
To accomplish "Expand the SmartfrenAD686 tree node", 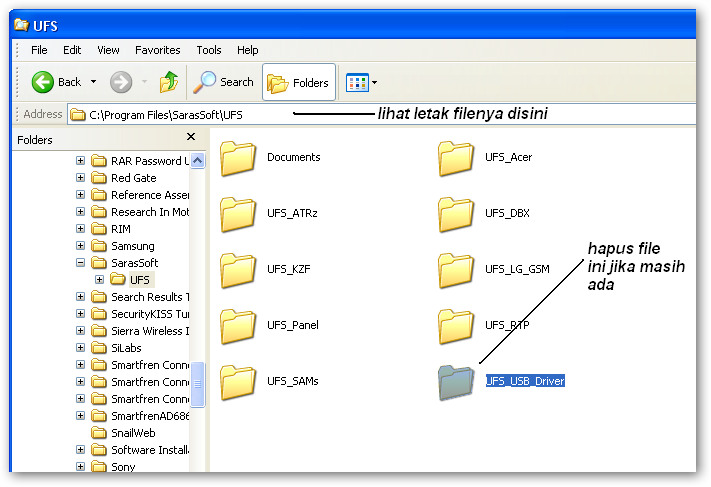I will pyautogui.click(x=80, y=415).
